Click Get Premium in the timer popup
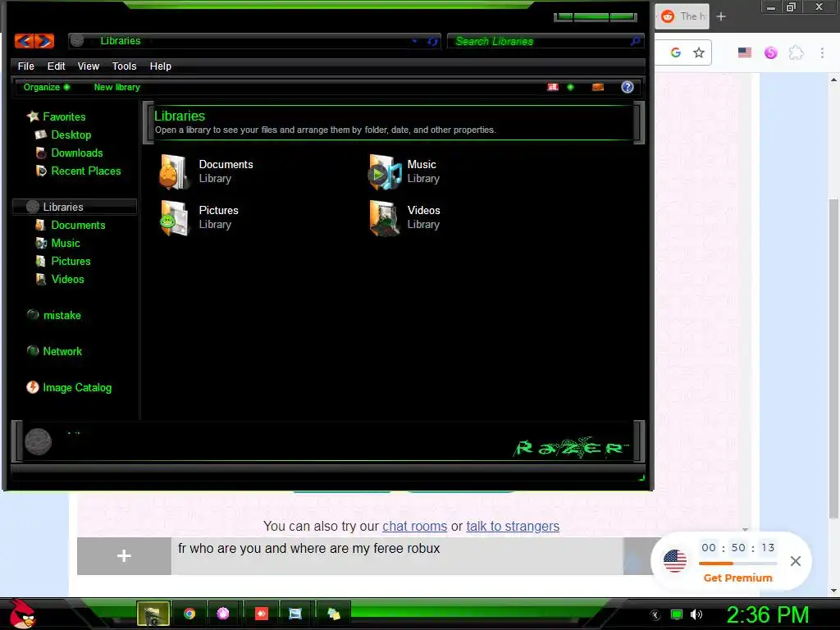The image size is (840, 630). pyautogui.click(x=737, y=578)
